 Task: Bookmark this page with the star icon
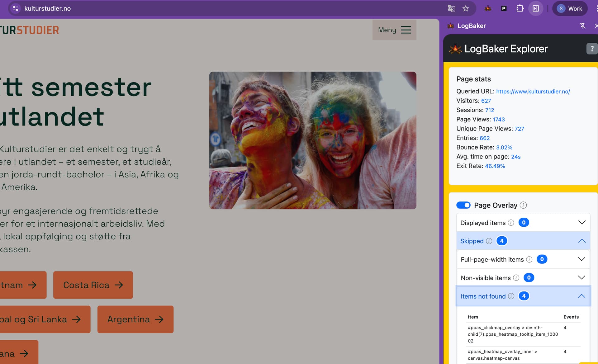[x=466, y=8]
